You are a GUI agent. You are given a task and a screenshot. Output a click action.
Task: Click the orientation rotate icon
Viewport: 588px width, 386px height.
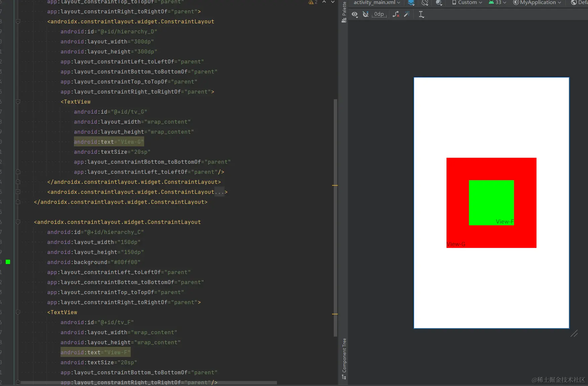pos(425,3)
